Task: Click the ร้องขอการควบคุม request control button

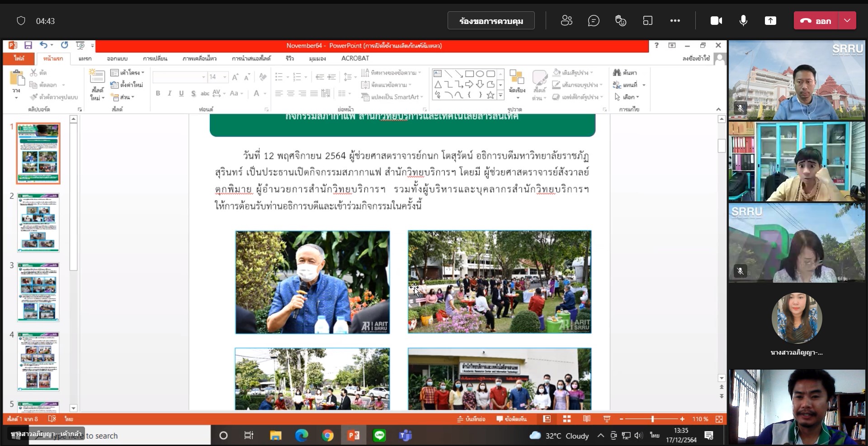Action: tap(491, 21)
